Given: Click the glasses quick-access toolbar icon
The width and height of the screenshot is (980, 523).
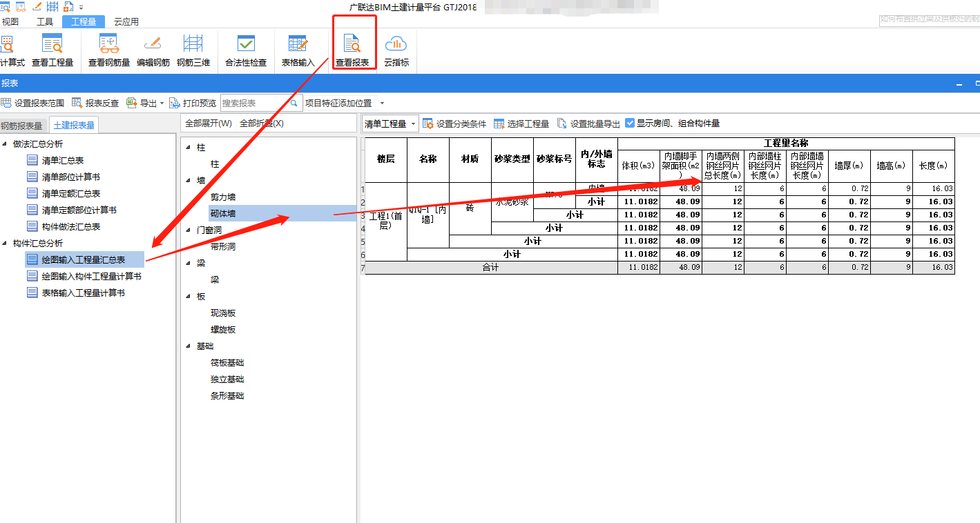Looking at the screenshot, I should coord(20,7).
